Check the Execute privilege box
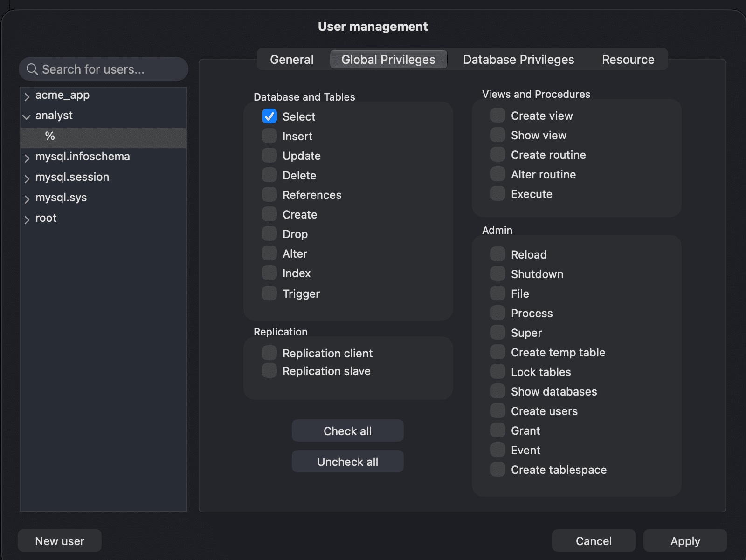Screen dimensions: 746x560 click(x=498, y=193)
